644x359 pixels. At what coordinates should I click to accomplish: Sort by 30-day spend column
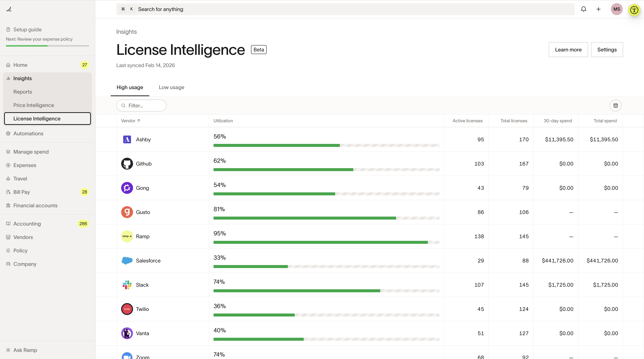[558, 121]
